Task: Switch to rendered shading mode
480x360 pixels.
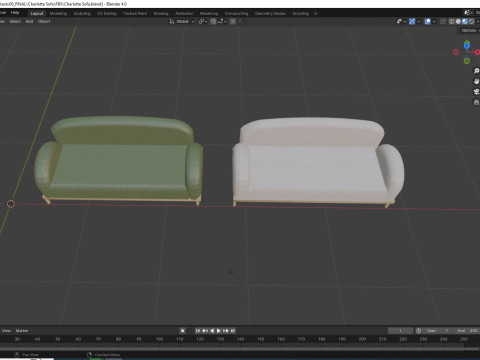Action: click(x=472, y=21)
